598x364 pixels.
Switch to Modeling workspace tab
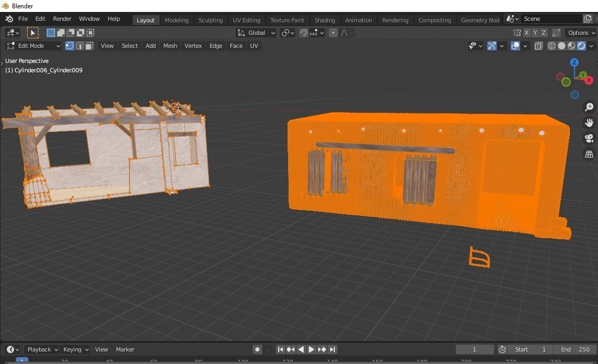pos(177,20)
